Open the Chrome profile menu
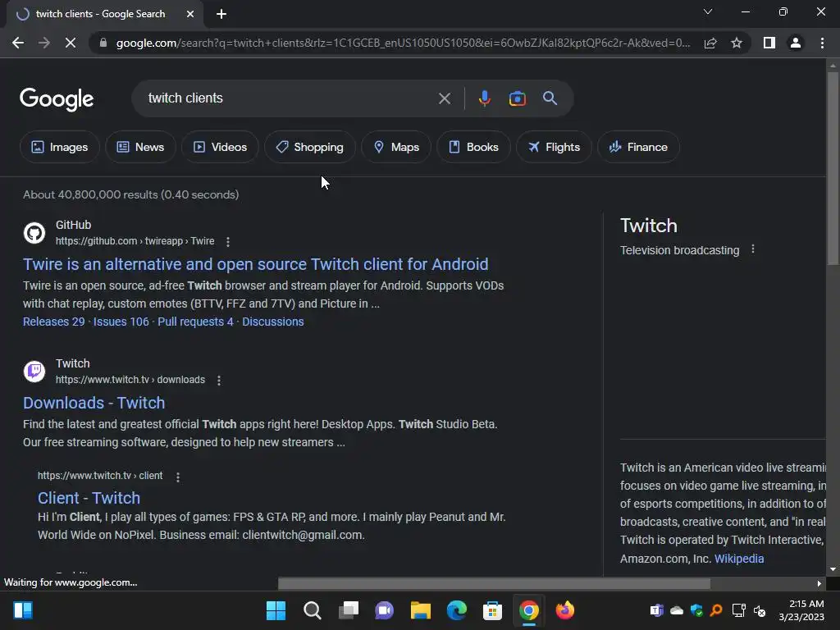 coord(796,43)
